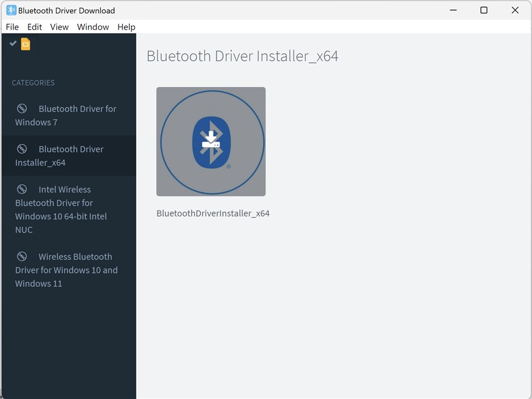Click the circle icon beside Intel Wireless Bluetooth Driver
Image resolution: width=532 pixels, height=399 pixels.
(x=22, y=189)
